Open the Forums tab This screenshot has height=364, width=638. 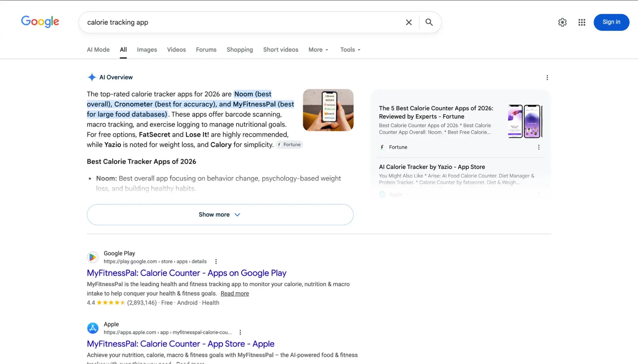coord(206,50)
